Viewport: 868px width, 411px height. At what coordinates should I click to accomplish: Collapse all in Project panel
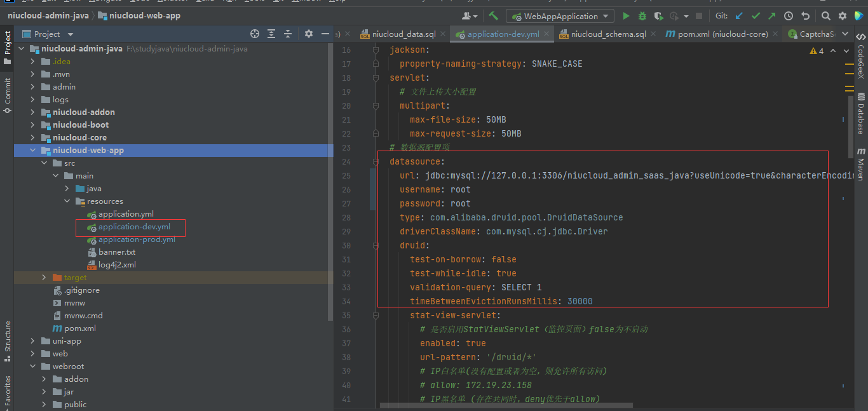coord(288,34)
